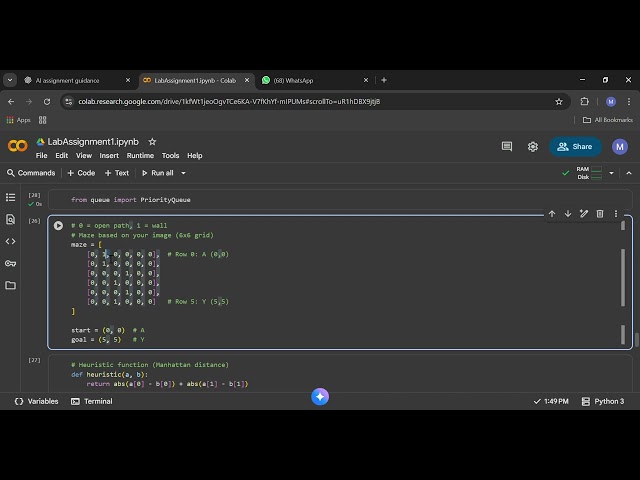Viewport: 640px width, 480px height.
Task: Open Commands search
Action: tap(31, 173)
